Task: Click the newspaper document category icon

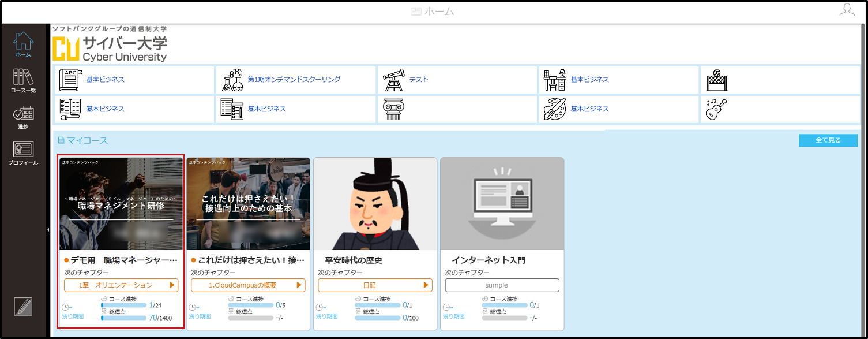Action: coord(232,109)
